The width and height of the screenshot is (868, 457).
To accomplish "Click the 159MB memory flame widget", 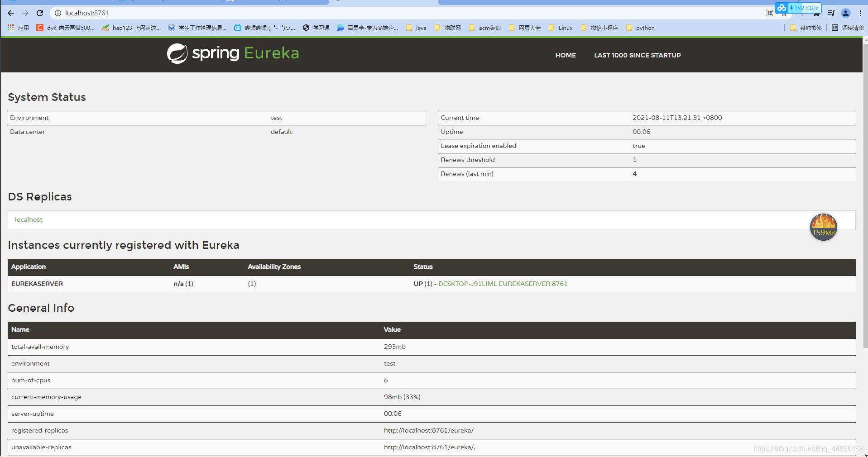I will pyautogui.click(x=823, y=227).
